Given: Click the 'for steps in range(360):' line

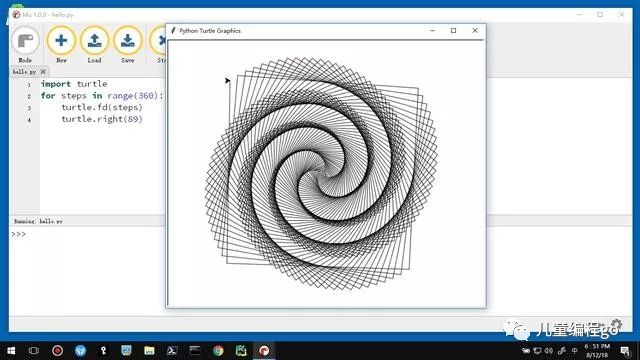Looking at the screenshot, I should point(102,96).
